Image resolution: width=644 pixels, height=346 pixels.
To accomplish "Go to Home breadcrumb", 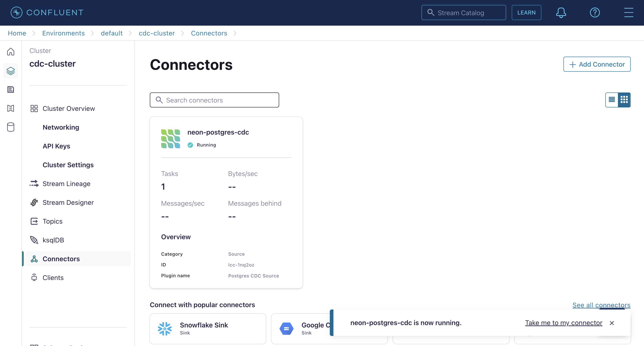I will click(17, 33).
